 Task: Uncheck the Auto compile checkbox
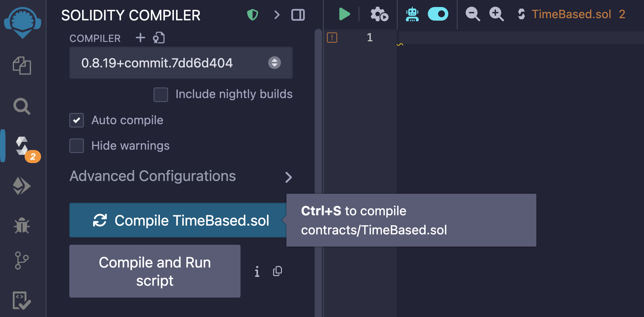click(x=77, y=120)
